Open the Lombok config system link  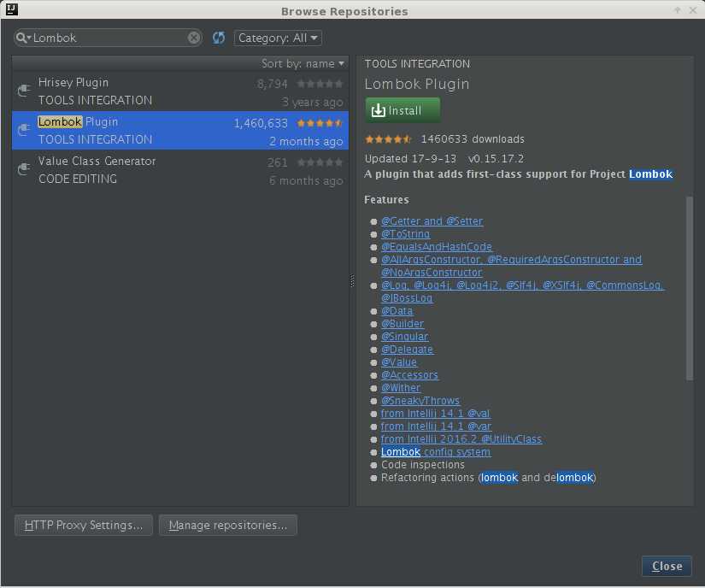tap(436, 452)
